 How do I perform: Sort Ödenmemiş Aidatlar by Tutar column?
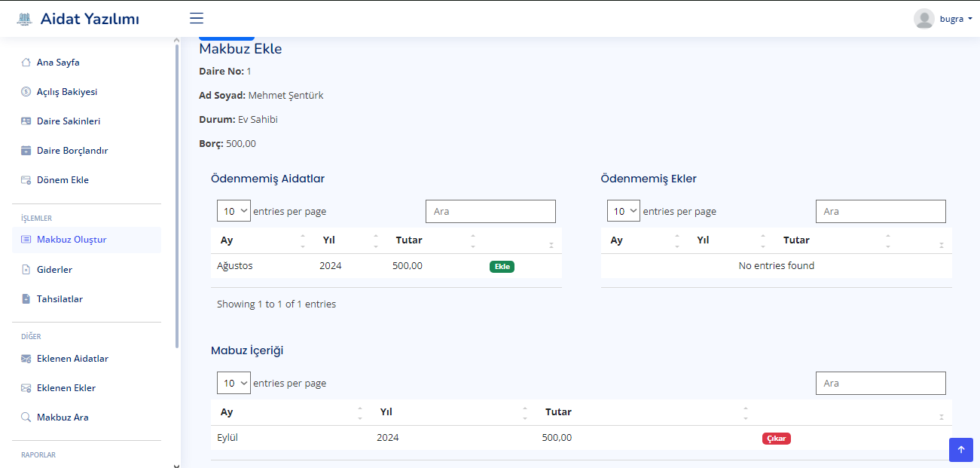pyautogui.click(x=409, y=240)
